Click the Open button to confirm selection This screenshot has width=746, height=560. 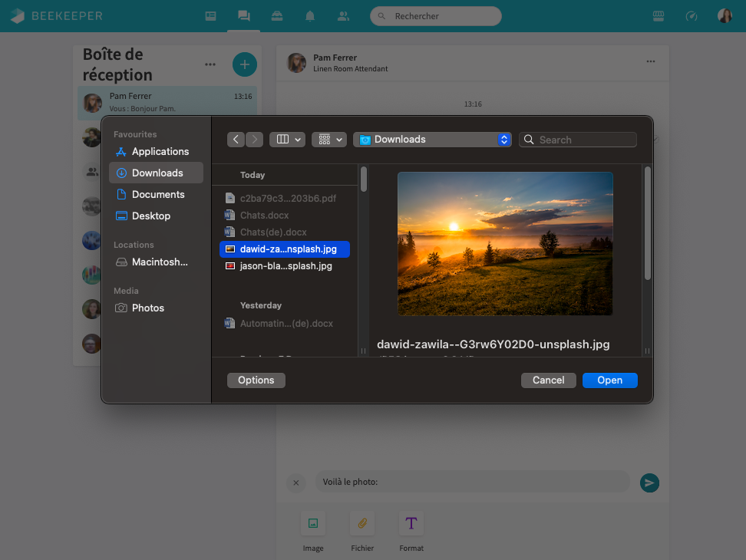pos(609,380)
